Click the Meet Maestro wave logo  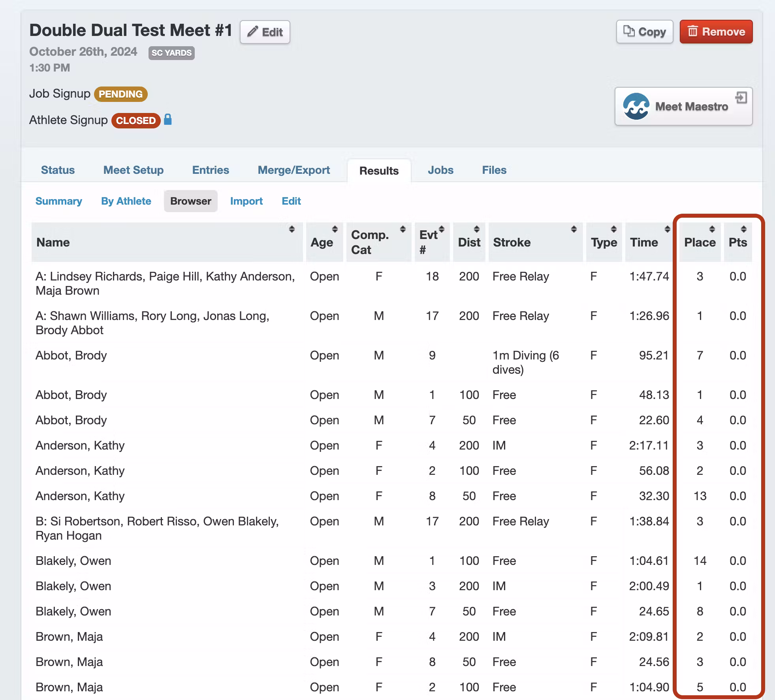click(x=636, y=107)
